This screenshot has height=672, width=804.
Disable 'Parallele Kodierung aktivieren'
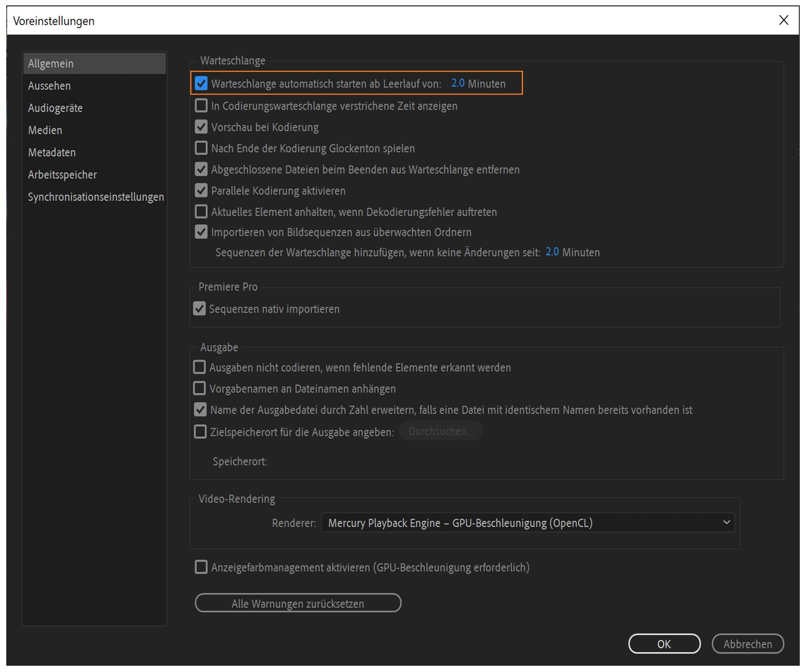[201, 191]
